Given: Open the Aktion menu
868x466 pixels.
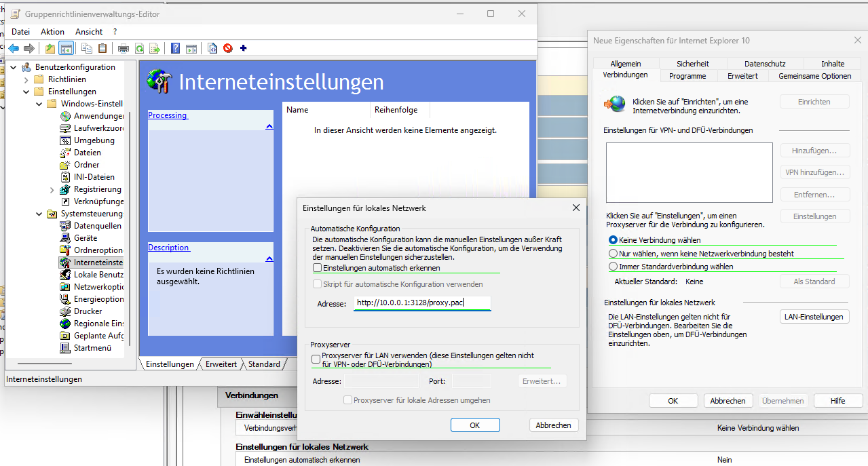Looking at the screenshot, I should [x=52, y=32].
